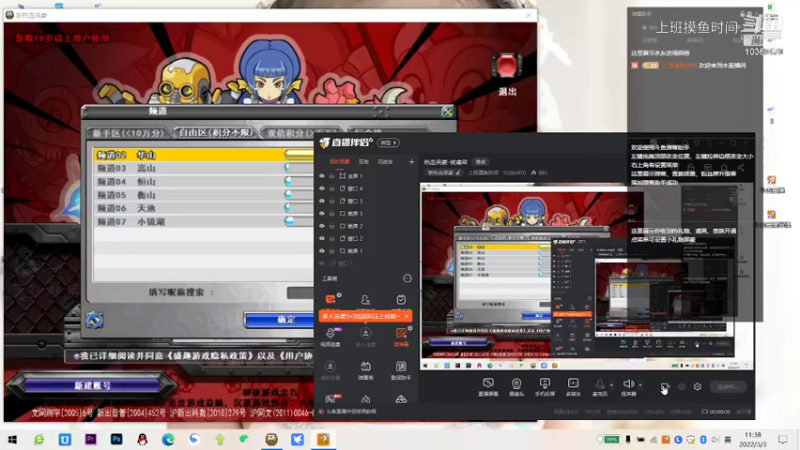Select channel 07 小镜湖 row
The width and height of the screenshot is (800, 450).
(x=204, y=221)
